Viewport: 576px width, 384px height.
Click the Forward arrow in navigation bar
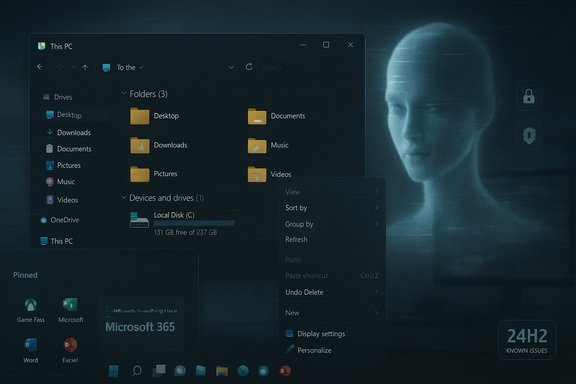(59, 67)
